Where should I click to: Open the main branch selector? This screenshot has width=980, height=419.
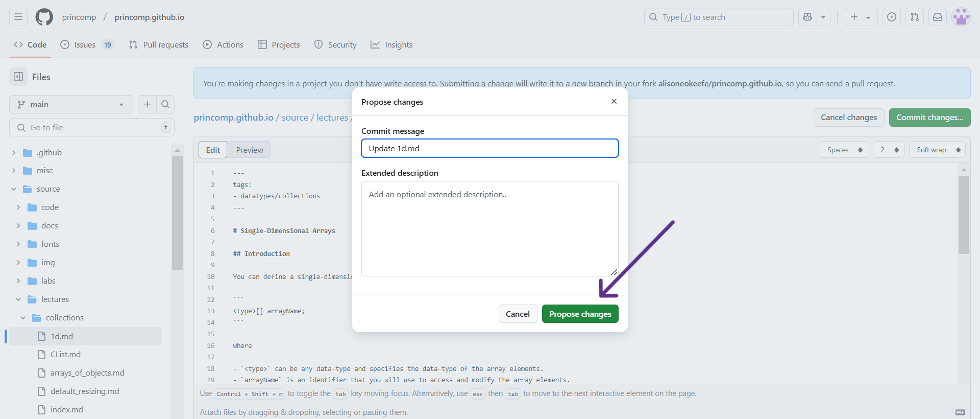pos(71,104)
